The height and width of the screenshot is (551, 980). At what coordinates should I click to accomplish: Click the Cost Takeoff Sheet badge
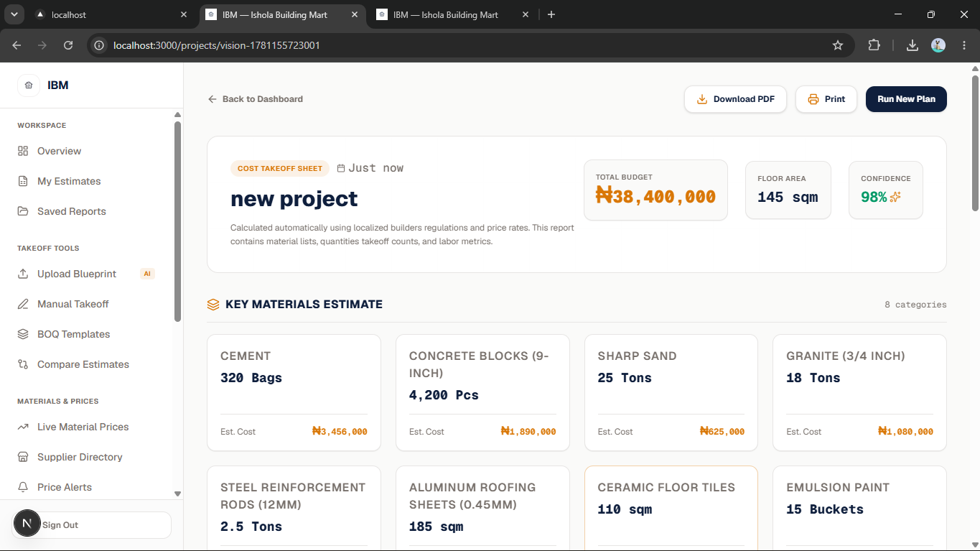[x=280, y=168]
